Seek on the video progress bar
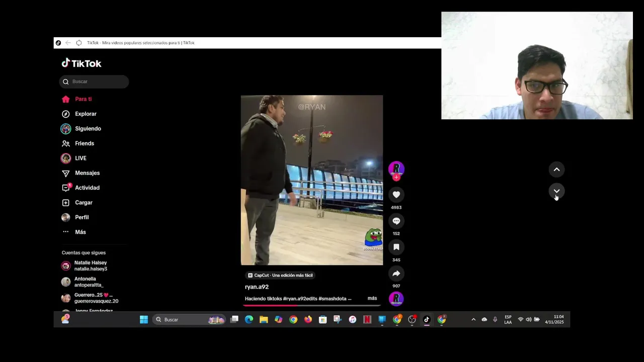The image size is (644, 362). point(312,305)
